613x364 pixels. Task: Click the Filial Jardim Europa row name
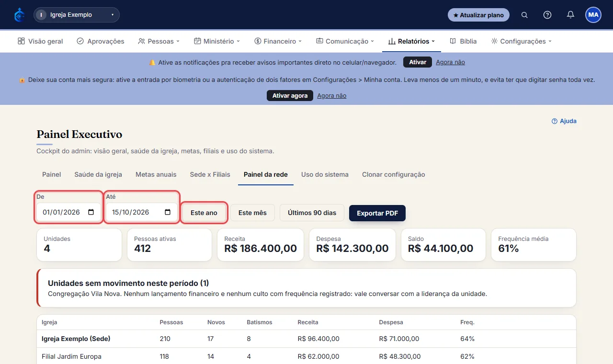71,356
